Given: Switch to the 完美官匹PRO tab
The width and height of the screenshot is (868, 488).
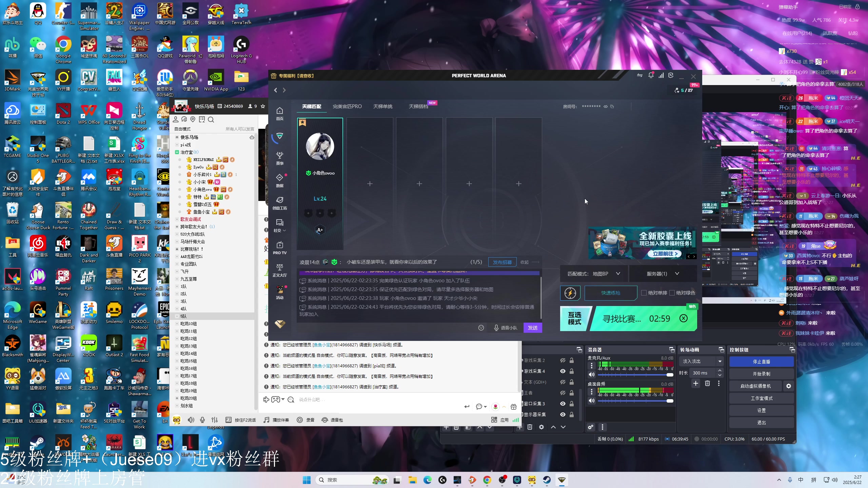Looking at the screenshot, I should (347, 106).
